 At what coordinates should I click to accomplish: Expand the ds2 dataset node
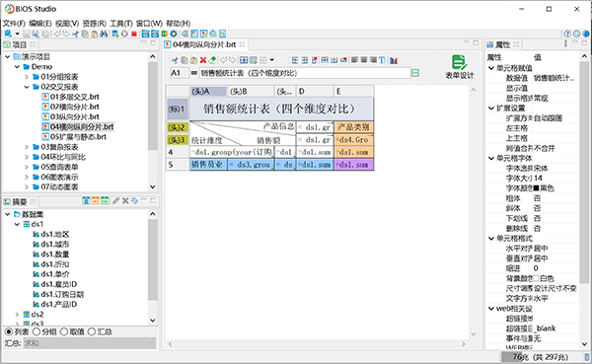tap(17, 314)
